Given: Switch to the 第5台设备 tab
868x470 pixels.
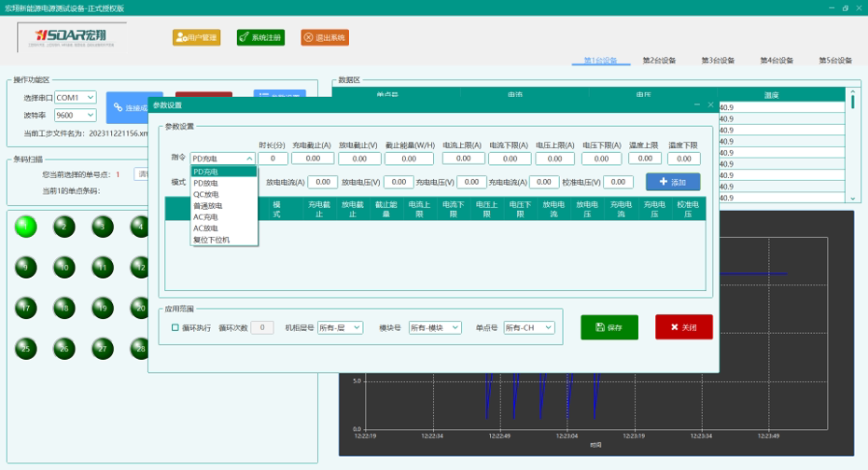Looking at the screenshot, I should coord(835,61).
